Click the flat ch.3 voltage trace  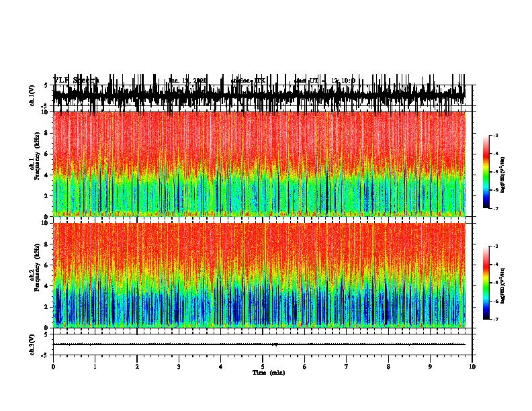tap(259, 345)
